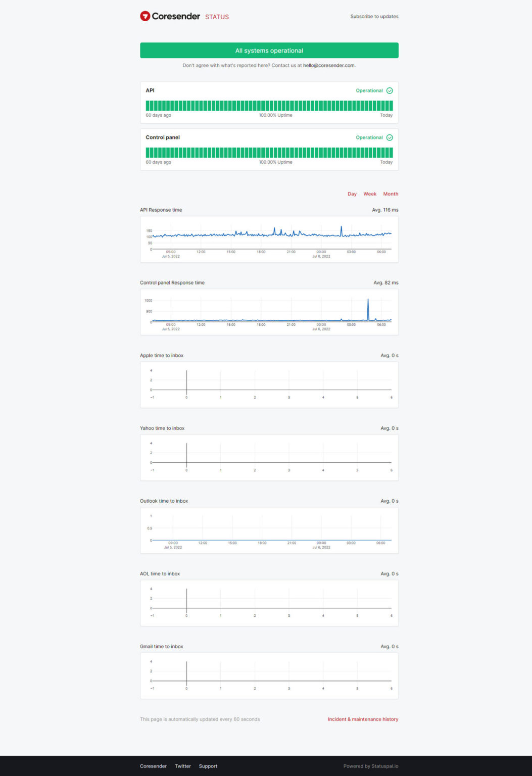
Task: Click the All systems operational banner
Action: pyautogui.click(x=269, y=51)
